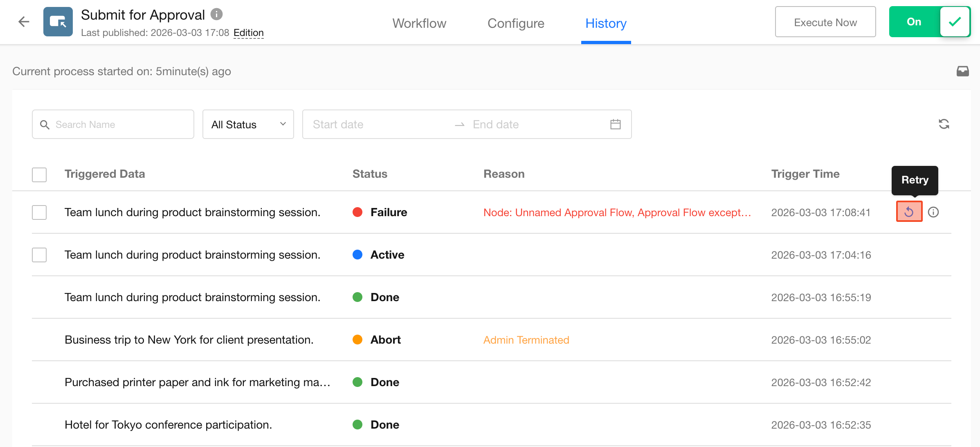Image resolution: width=980 pixels, height=447 pixels.
Task: Click the info icon beside workflow title
Action: tap(216, 14)
